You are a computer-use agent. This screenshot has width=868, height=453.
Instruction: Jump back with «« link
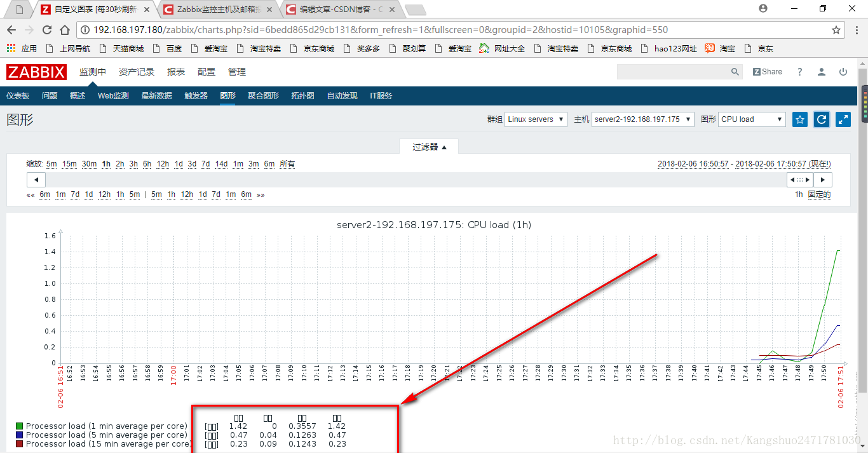tap(31, 194)
